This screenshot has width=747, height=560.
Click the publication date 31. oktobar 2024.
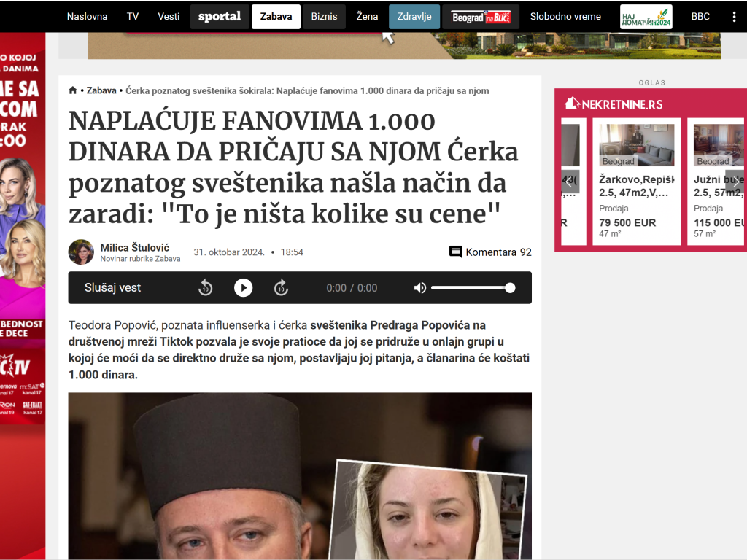(228, 252)
